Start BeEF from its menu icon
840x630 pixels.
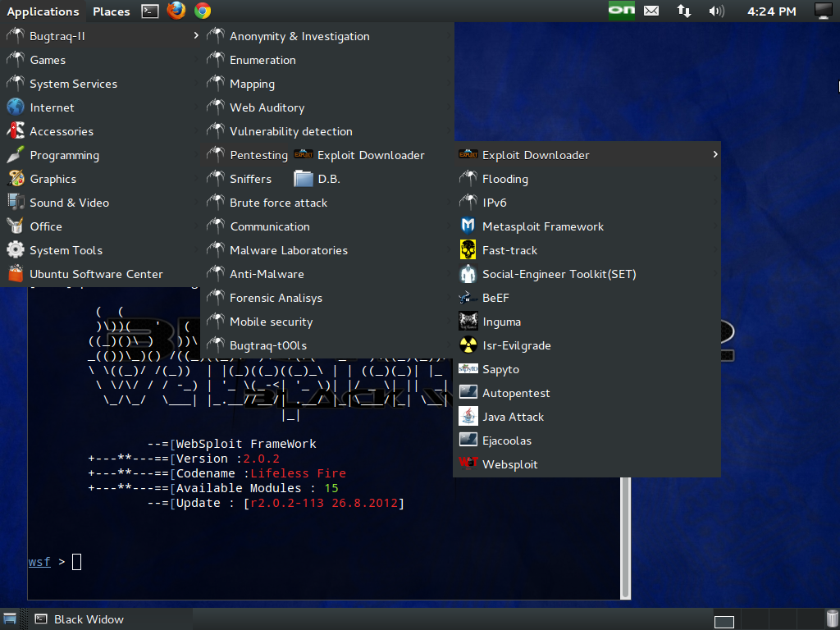coord(468,297)
